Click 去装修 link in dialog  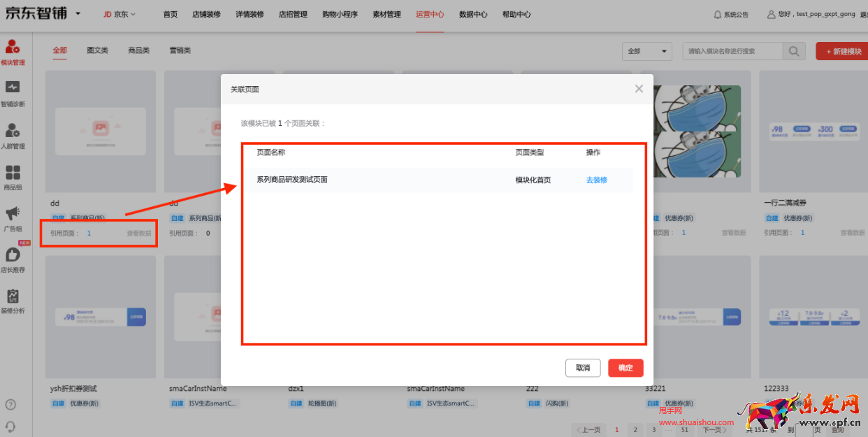pyautogui.click(x=596, y=180)
